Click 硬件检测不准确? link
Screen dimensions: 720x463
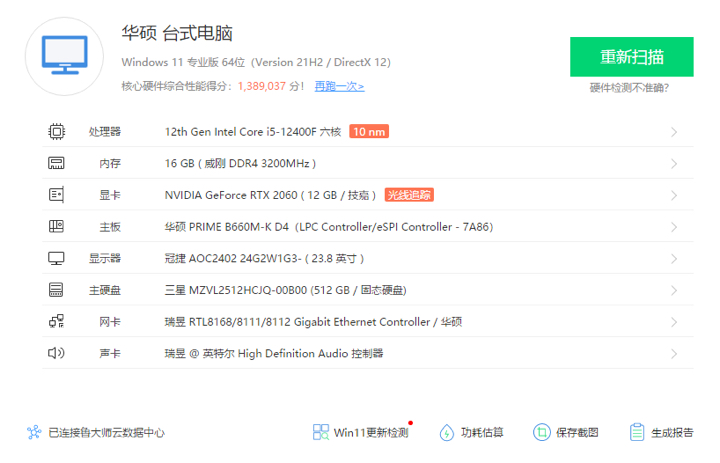coord(629,88)
